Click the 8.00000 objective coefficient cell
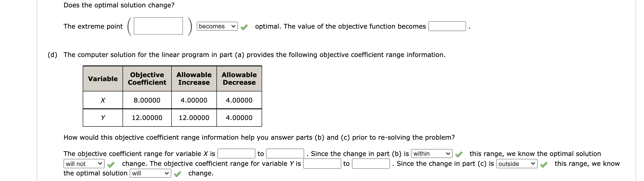The image size is (644, 181). (x=147, y=100)
